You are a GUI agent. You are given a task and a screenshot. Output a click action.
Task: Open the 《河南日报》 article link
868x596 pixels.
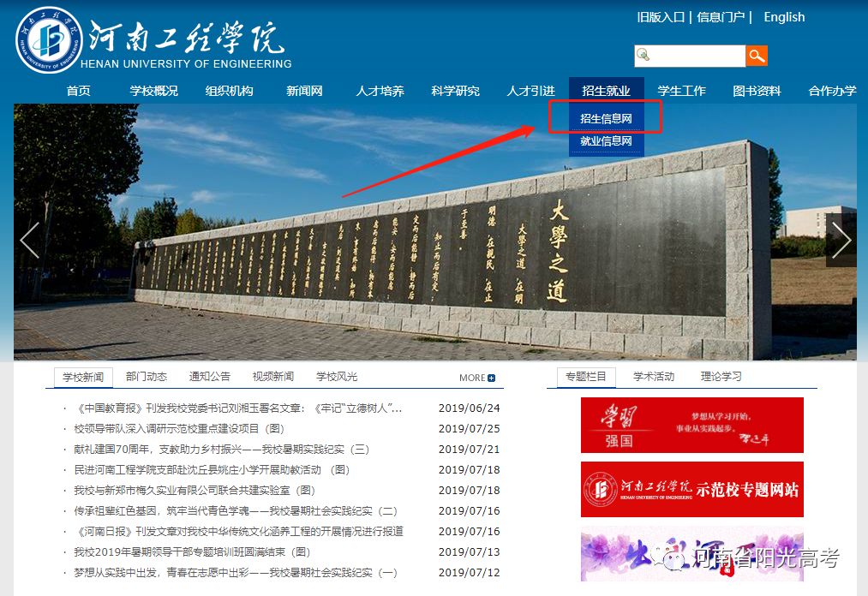point(238,531)
